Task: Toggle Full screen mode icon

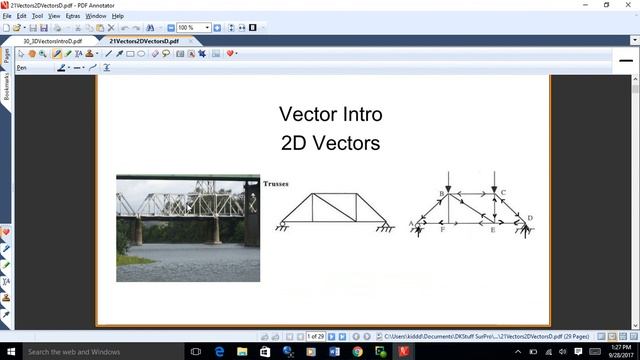Action: [x=253, y=28]
